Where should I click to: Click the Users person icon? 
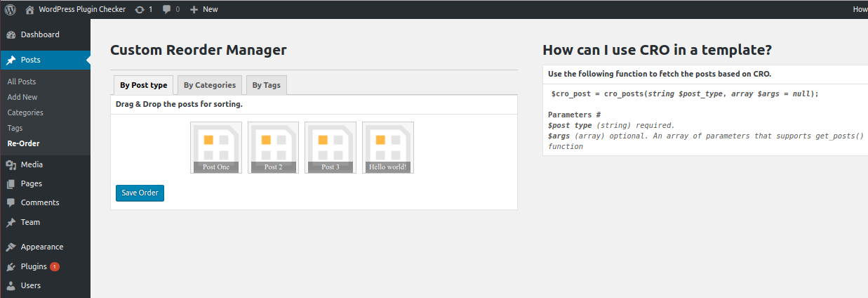click(x=11, y=285)
